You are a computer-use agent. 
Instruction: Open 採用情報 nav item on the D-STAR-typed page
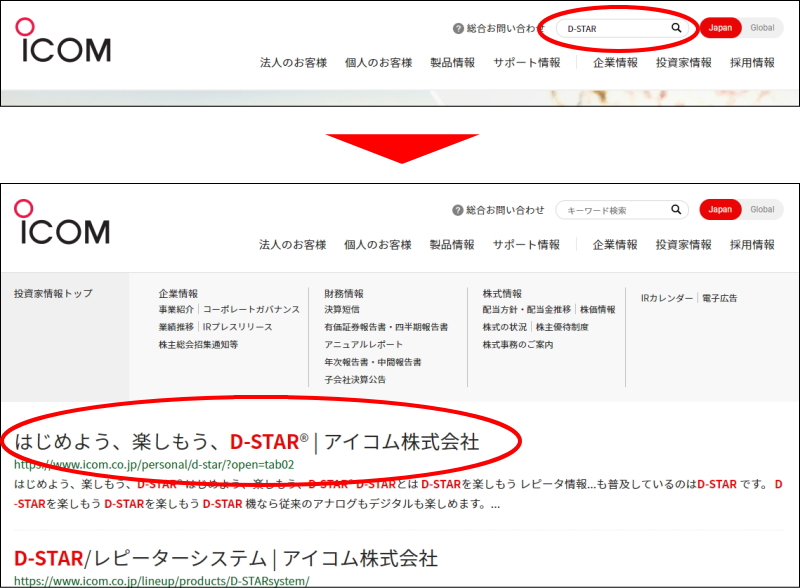[x=752, y=63]
